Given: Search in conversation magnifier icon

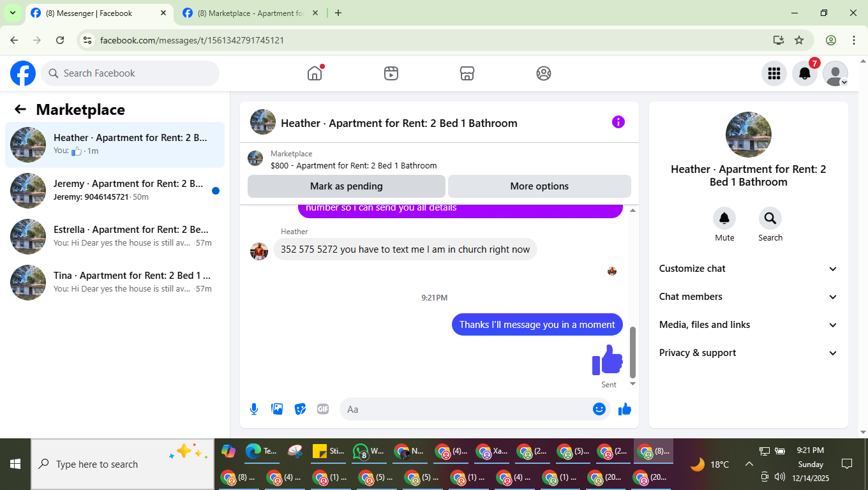Looking at the screenshot, I should pos(770,218).
